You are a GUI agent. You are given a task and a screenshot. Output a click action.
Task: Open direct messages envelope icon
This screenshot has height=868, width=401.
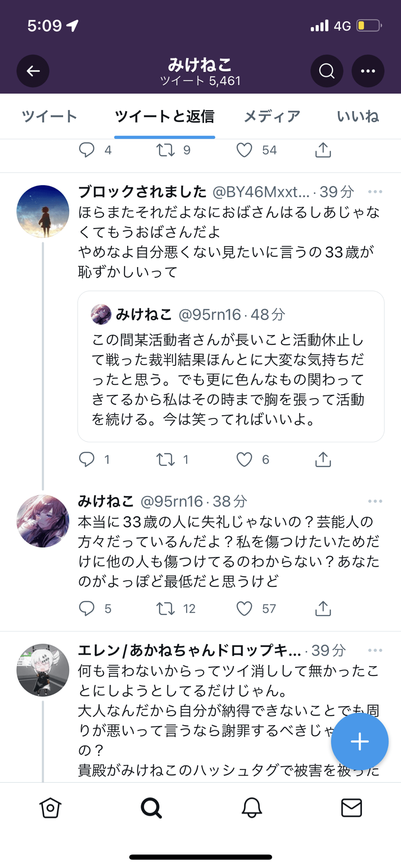pos(351,808)
